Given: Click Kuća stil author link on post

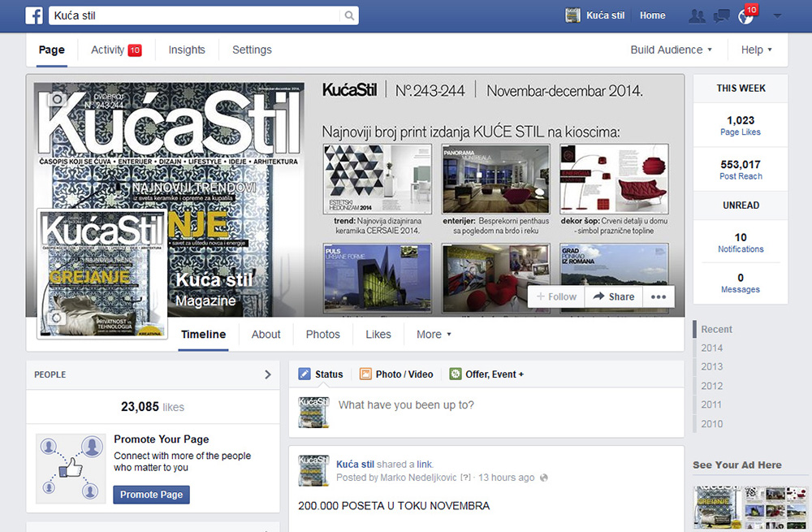Looking at the screenshot, I should click(x=356, y=464).
